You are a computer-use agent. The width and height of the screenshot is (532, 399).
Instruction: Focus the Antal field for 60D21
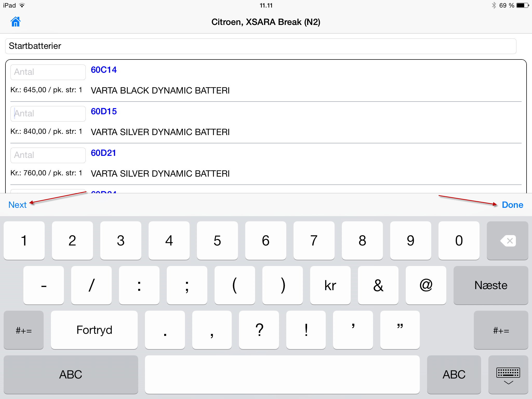coord(48,155)
